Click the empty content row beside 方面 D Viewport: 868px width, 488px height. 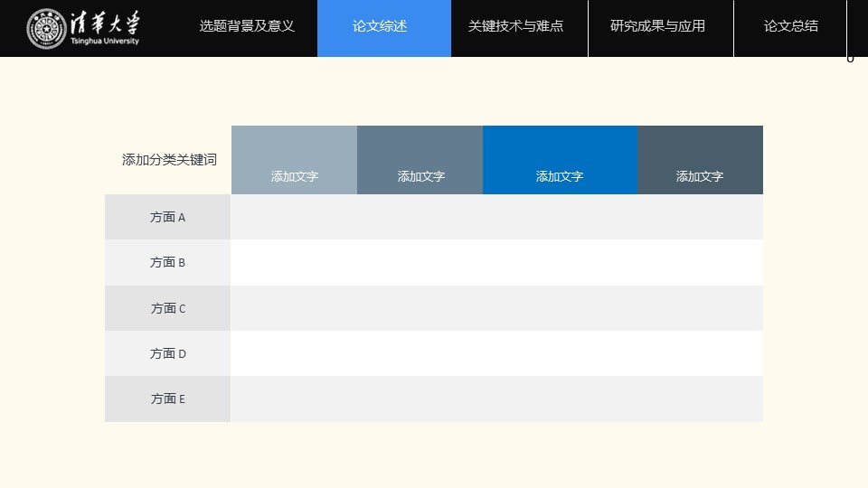[x=496, y=353]
